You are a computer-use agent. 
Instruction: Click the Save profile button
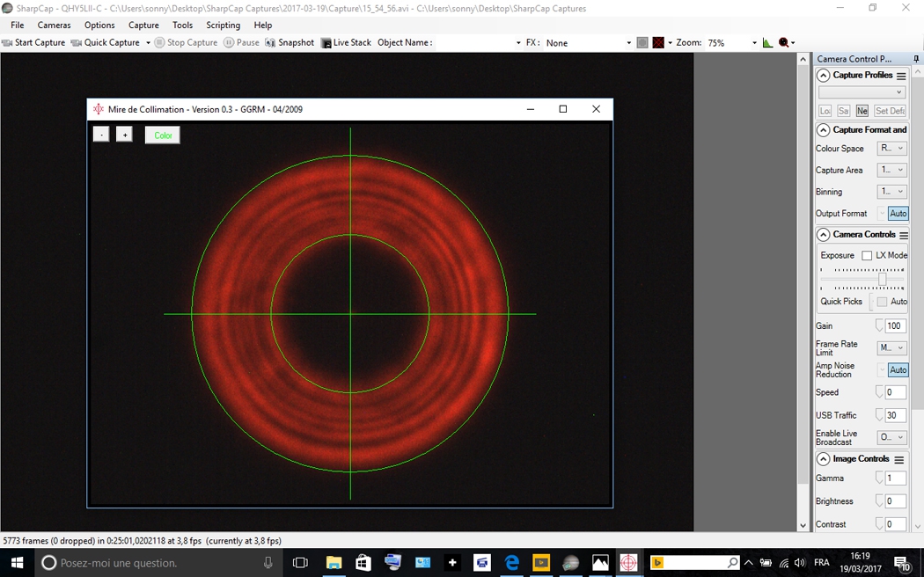(843, 111)
